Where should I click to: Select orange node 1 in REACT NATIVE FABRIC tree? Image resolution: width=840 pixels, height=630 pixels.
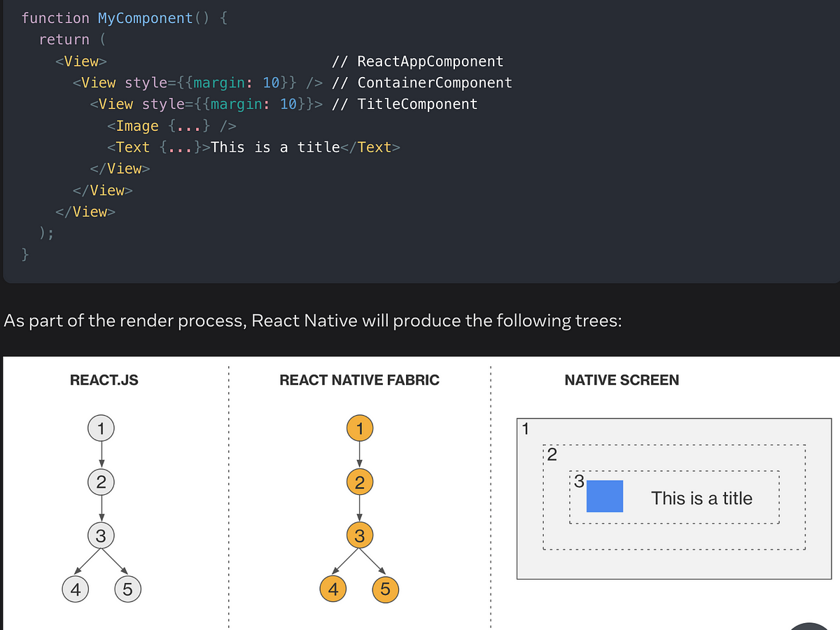click(x=360, y=428)
